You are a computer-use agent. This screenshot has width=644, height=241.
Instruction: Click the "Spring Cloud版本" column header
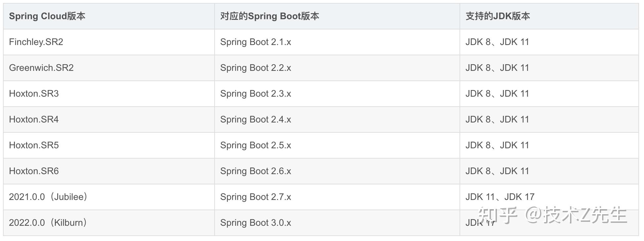[47, 16]
